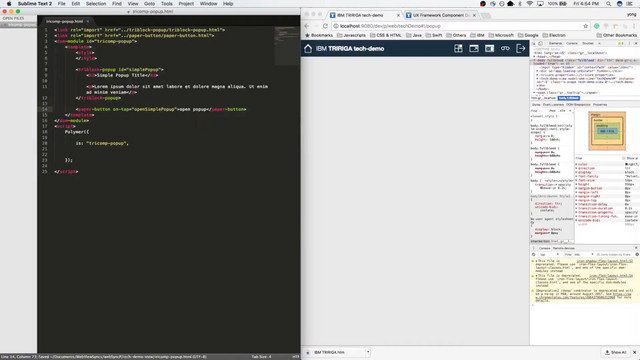
Task: Select the Remote devices drawer tab
Action: tap(564, 248)
